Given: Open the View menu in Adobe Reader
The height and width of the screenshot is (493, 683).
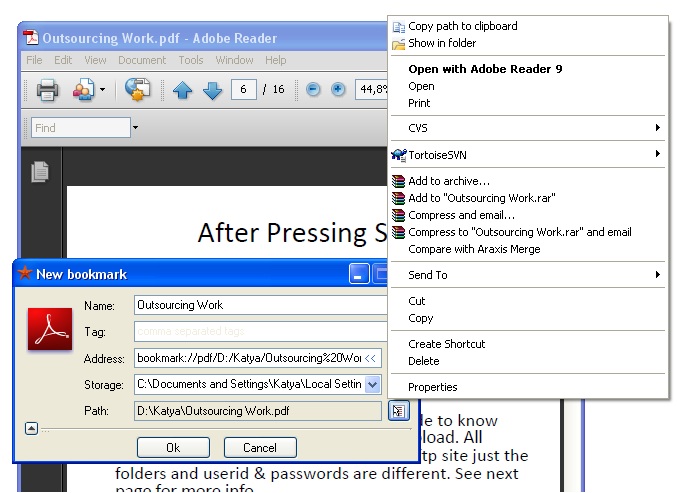Looking at the screenshot, I should (x=95, y=60).
